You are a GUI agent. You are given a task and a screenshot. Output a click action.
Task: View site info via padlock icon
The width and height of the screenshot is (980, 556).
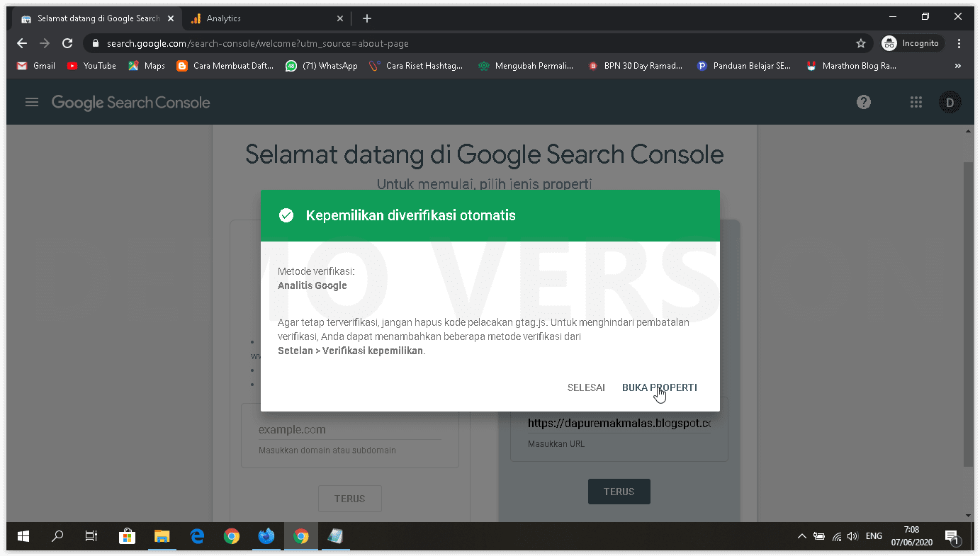point(96,43)
